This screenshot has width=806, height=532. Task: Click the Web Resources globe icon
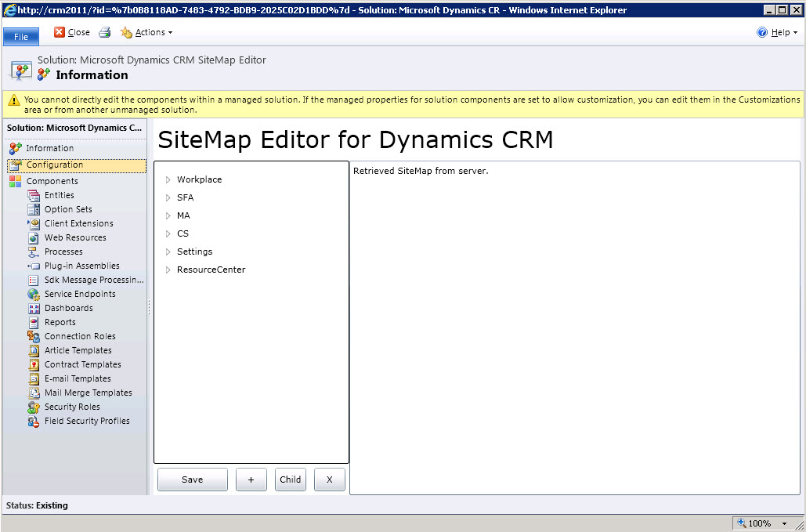[x=34, y=237]
